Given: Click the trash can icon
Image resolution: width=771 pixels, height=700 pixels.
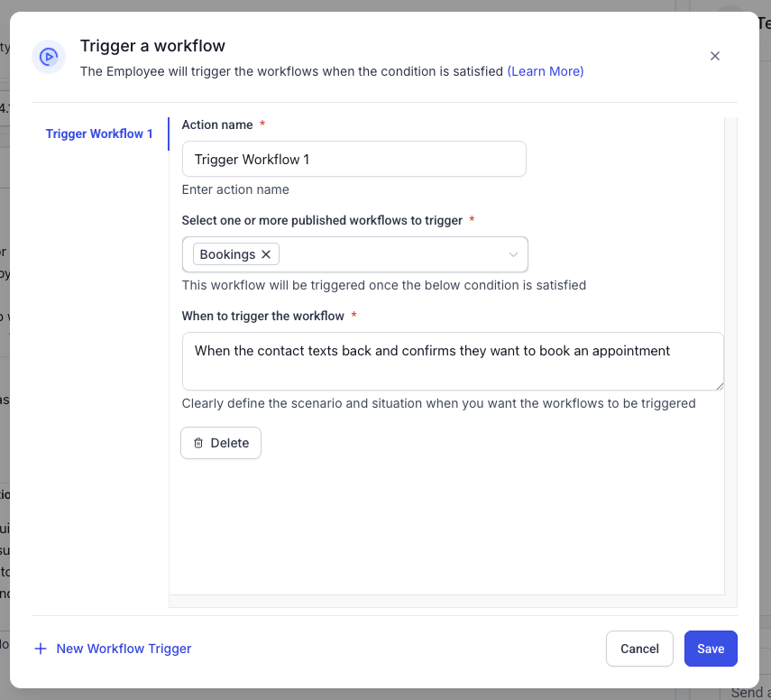Looking at the screenshot, I should coord(198,443).
